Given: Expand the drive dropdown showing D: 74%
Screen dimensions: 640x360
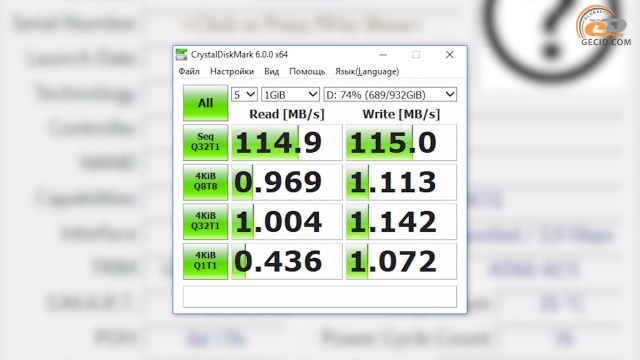Looking at the screenshot, I should pos(390,95).
